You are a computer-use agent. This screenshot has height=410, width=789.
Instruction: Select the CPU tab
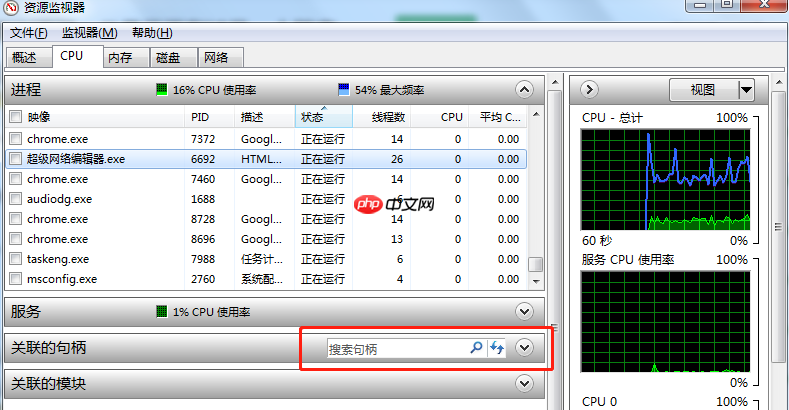pos(77,56)
